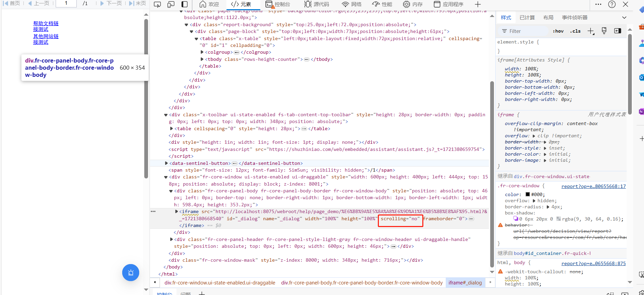Screen dimensions: 644x295
Task: Click the plus icon for more tools
Action: click(478, 4)
